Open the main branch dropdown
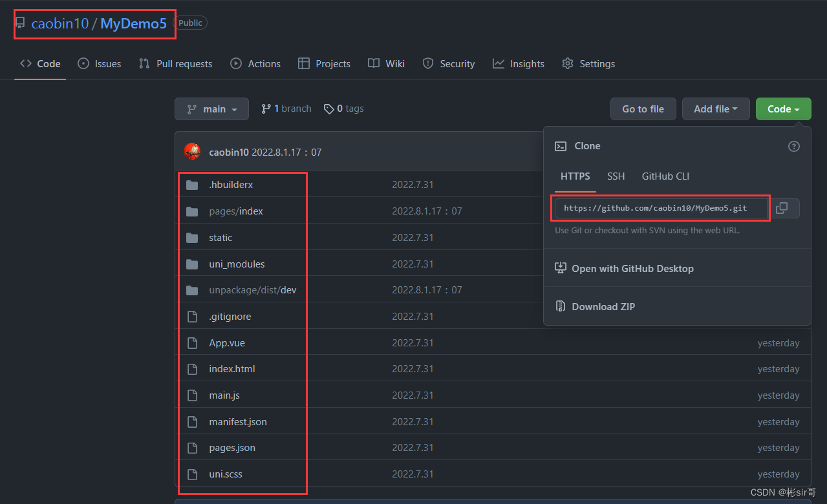The width and height of the screenshot is (827, 504). point(211,108)
